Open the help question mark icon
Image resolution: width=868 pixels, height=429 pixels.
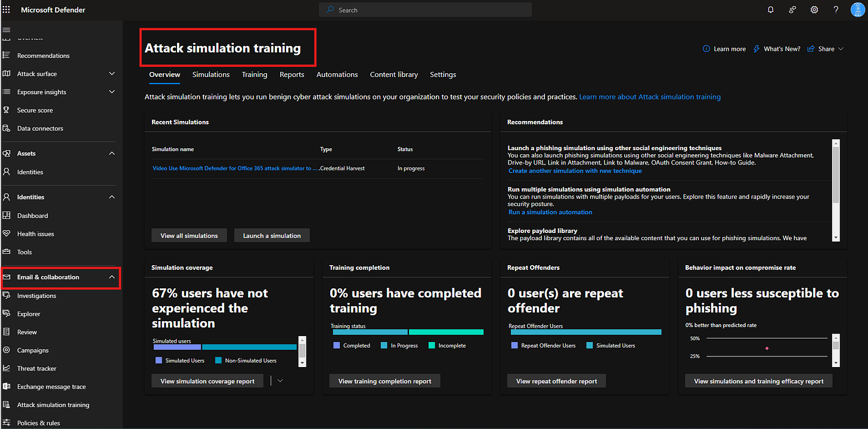coord(836,10)
